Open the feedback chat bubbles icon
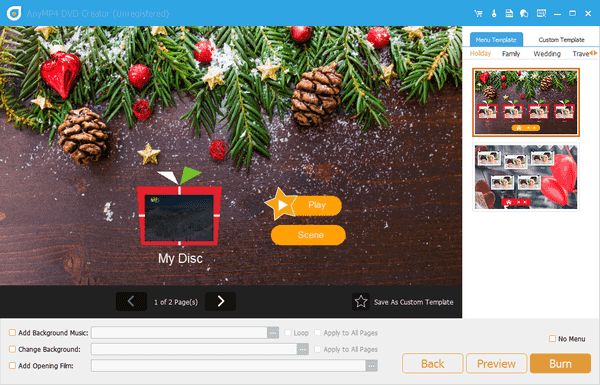Image resolution: width=600 pixels, height=385 pixels. [524, 13]
